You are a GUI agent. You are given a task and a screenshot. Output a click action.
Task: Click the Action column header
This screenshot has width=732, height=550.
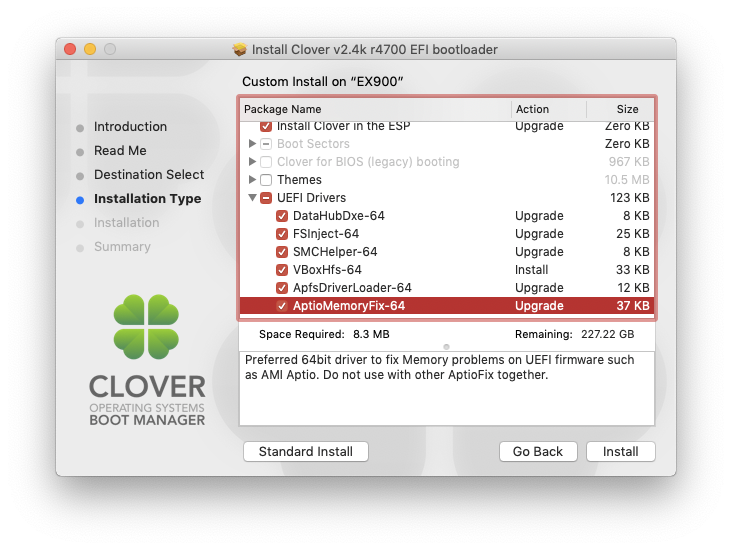(x=549, y=109)
